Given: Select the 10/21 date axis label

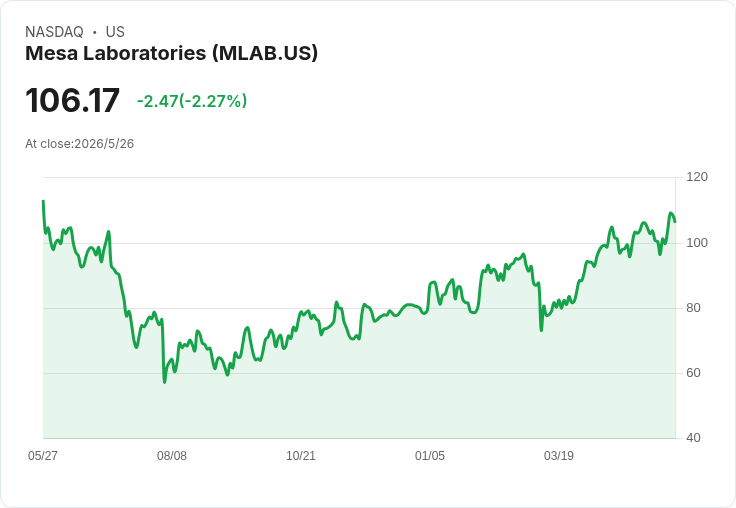Looking at the screenshot, I should [301, 455].
